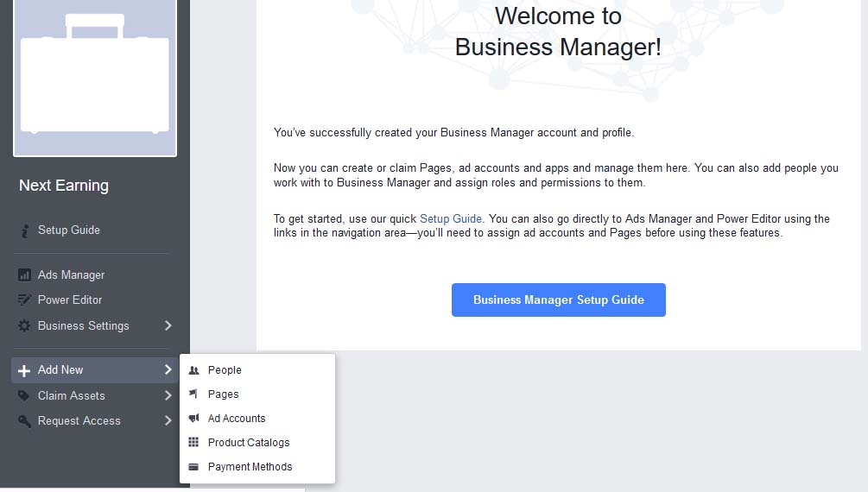Click the Payment Methods card icon
This screenshot has width=868, height=492.
pos(193,467)
